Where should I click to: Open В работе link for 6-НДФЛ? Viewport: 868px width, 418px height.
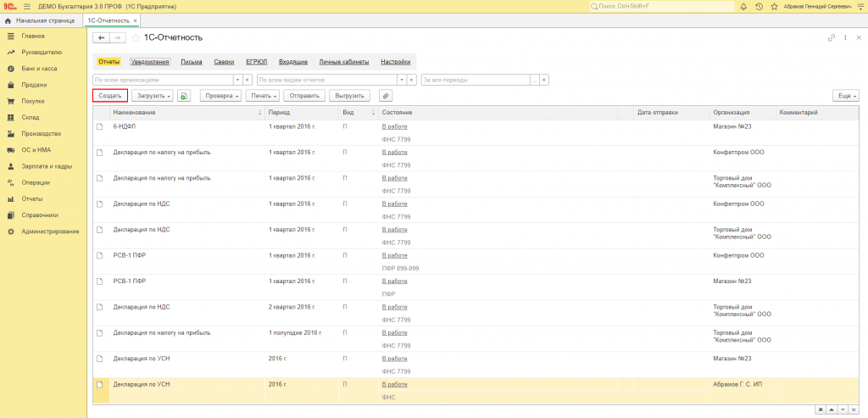[395, 127]
